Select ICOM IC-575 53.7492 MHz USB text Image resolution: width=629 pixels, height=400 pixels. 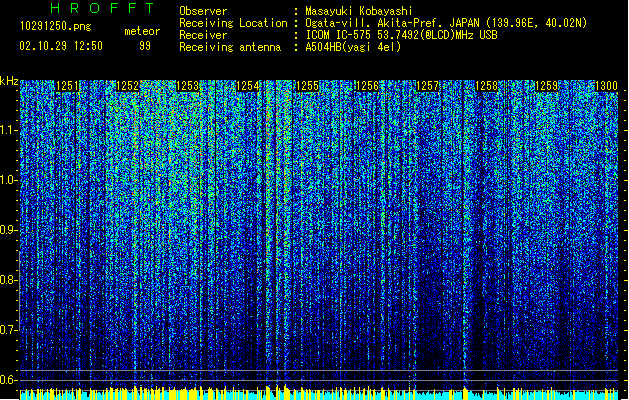coord(402,35)
